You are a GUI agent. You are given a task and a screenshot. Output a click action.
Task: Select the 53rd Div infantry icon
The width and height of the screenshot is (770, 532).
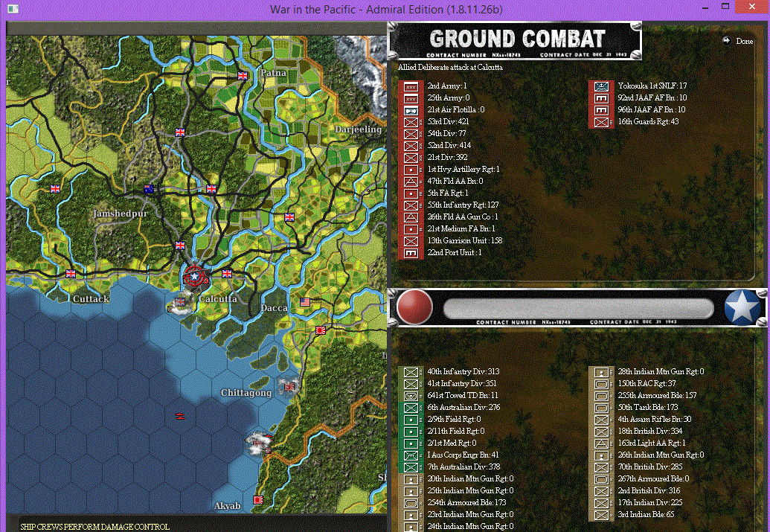(x=411, y=122)
